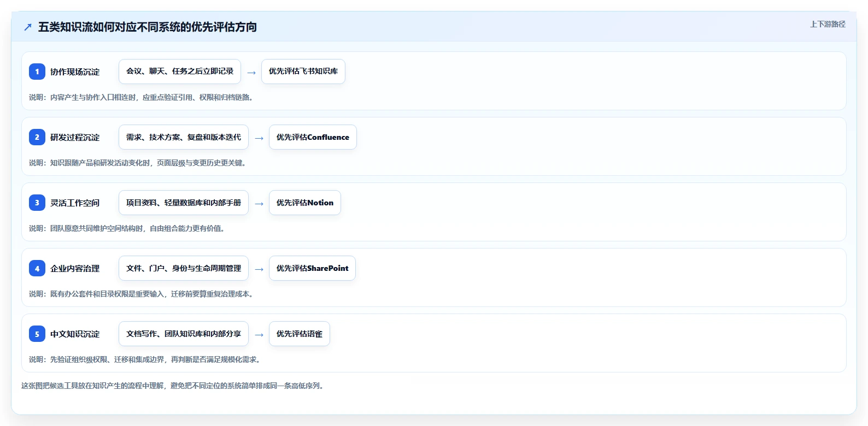The height and width of the screenshot is (426, 868).
Task: Select the 优先评估飞书知识库 box
Action: point(303,72)
